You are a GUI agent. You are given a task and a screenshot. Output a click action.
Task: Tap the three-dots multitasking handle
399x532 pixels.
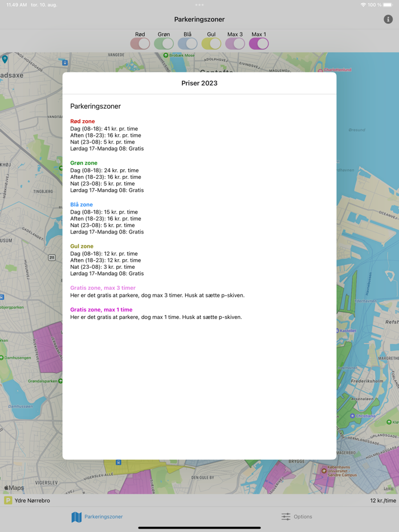coord(199,5)
